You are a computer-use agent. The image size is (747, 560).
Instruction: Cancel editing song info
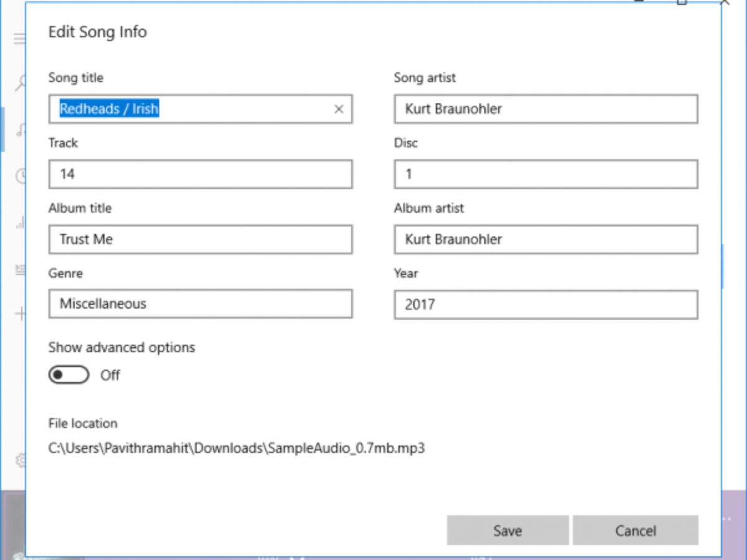pos(636,531)
